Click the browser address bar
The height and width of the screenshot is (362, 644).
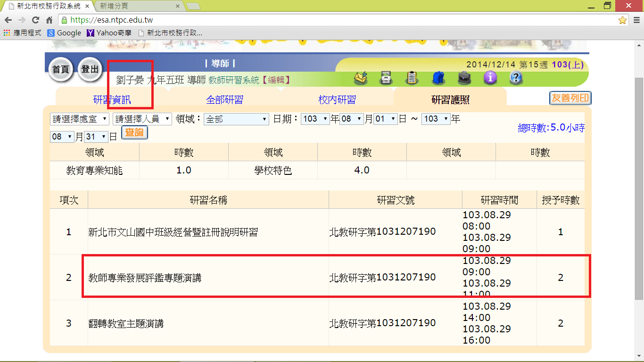click(330, 20)
